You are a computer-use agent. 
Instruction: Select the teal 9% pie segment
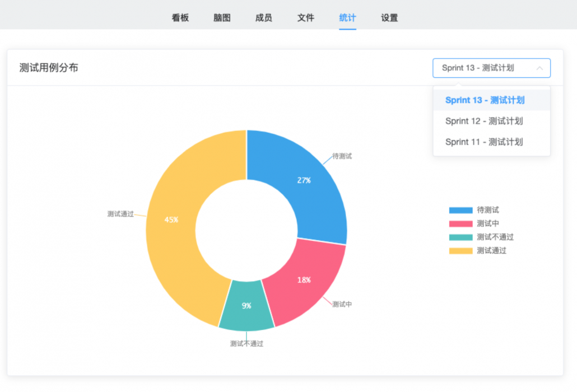[x=247, y=306]
